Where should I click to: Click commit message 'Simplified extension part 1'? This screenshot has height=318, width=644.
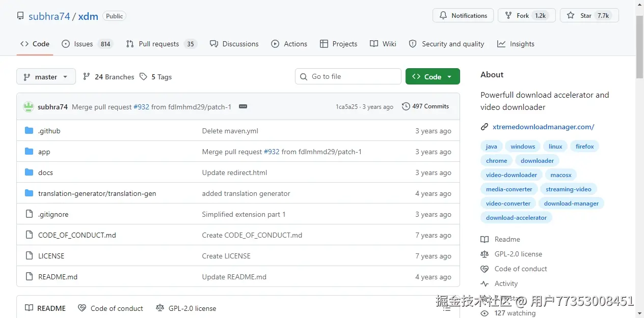[244, 214]
